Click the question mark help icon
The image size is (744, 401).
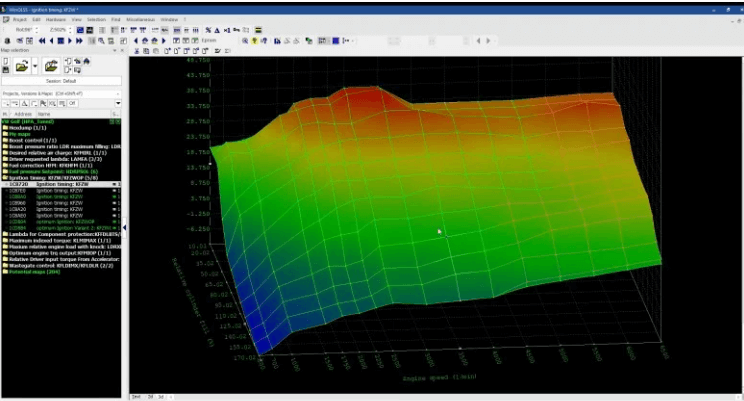click(264, 41)
